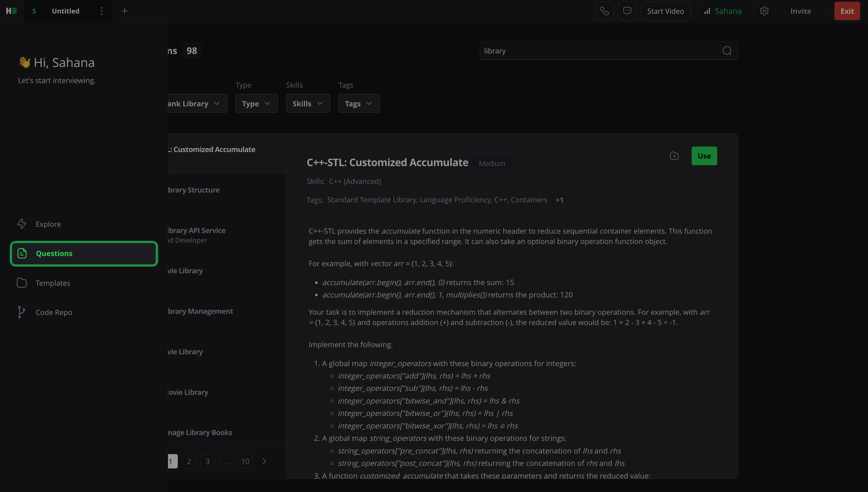Expand the Tags dropdown filter

[359, 103]
